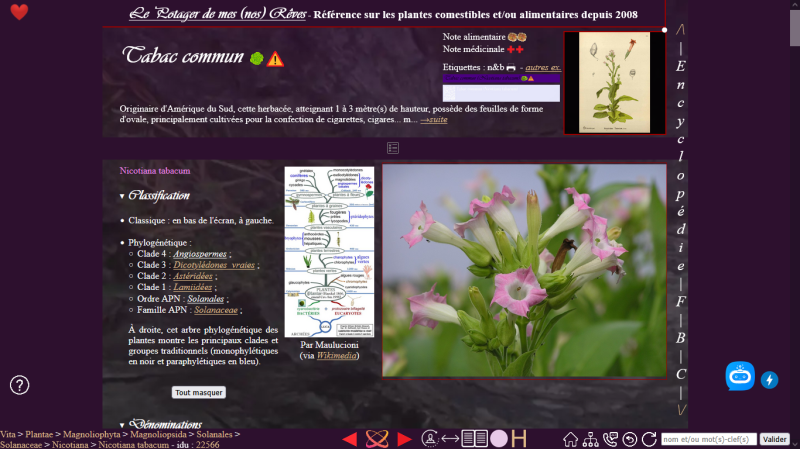This screenshot has width=800, height=449.
Task: Go to next plant with red right arrow
Action: (x=404, y=439)
